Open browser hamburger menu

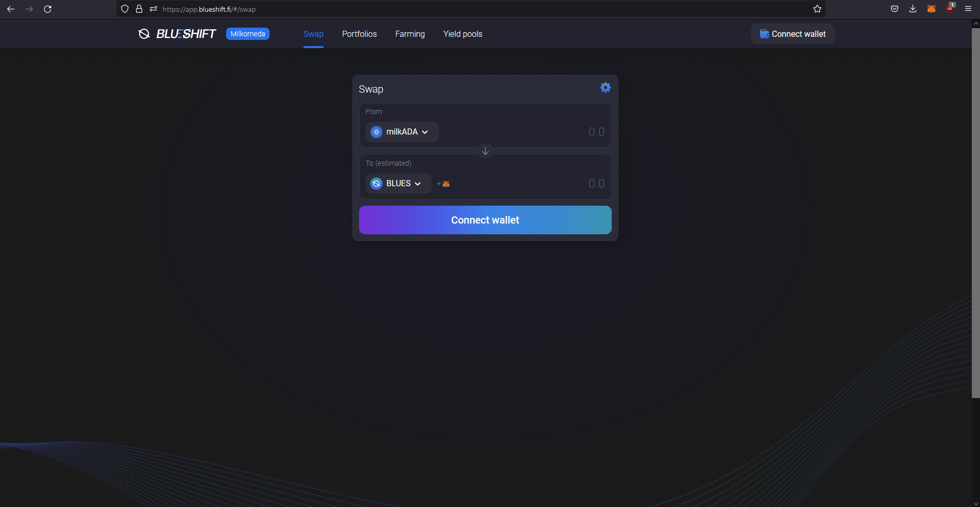point(968,9)
